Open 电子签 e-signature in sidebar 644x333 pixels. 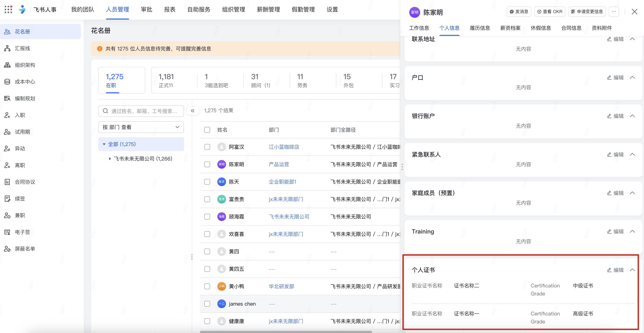[40, 232]
